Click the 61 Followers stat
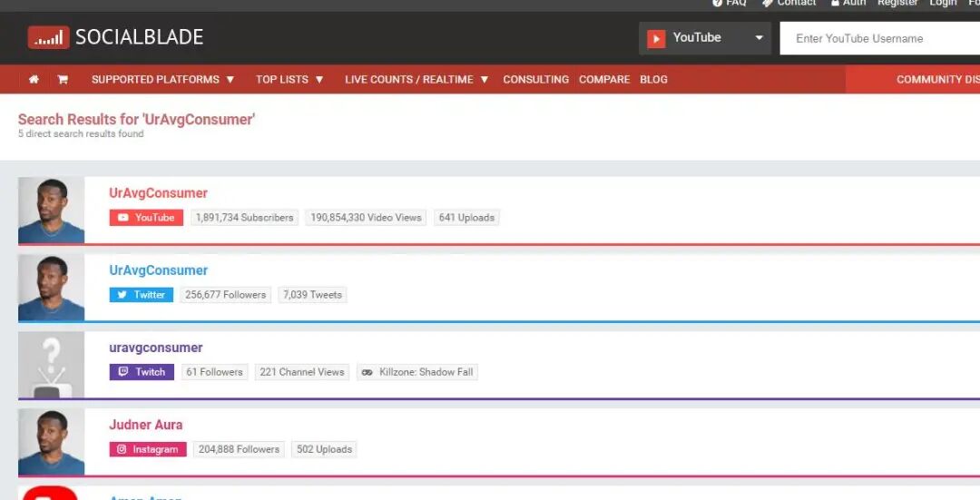 pyautogui.click(x=214, y=372)
